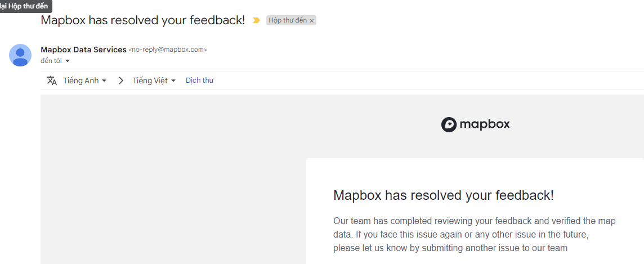Image resolution: width=644 pixels, height=264 pixels.
Task: Open the sender's profile avatar
Action: (x=20, y=55)
